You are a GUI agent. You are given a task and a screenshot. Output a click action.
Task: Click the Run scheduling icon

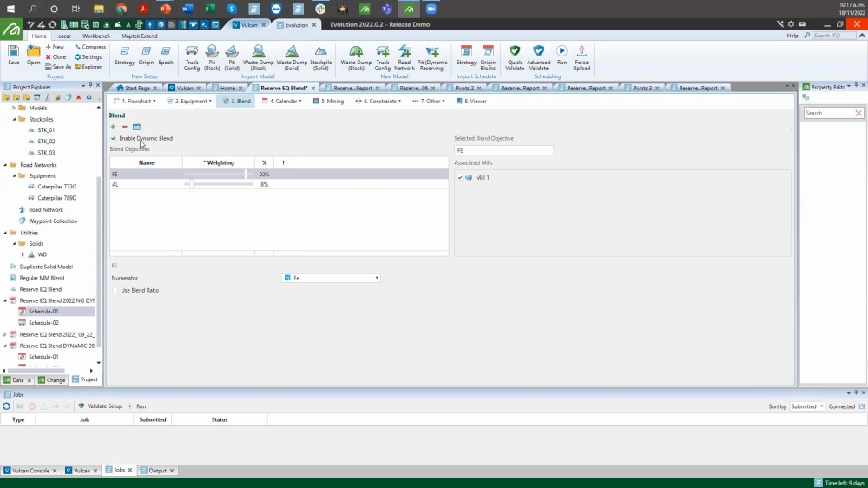(x=562, y=56)
